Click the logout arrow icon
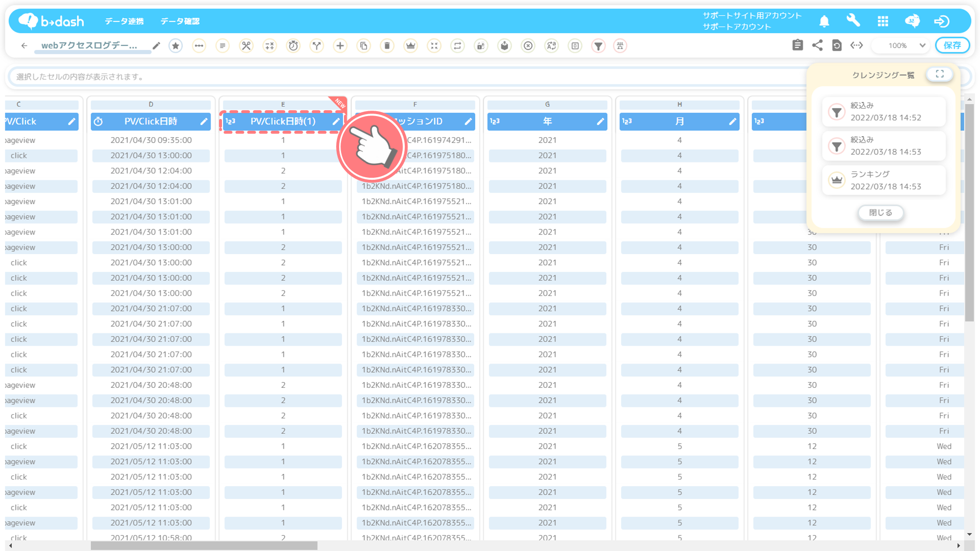980x551 pixels. (x=942, y=21)
